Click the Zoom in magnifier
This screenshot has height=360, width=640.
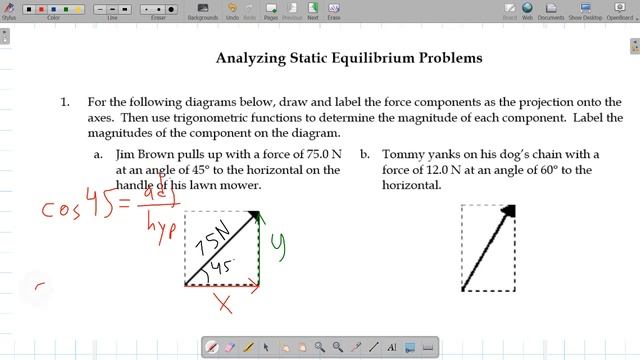pos(320,347)
